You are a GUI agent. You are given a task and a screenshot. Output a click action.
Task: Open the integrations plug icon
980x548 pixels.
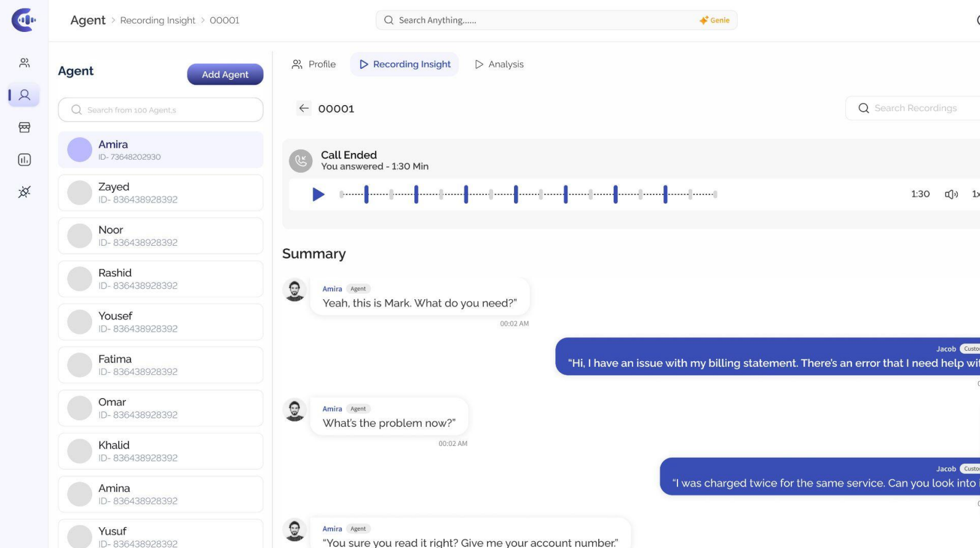(25, 192)
